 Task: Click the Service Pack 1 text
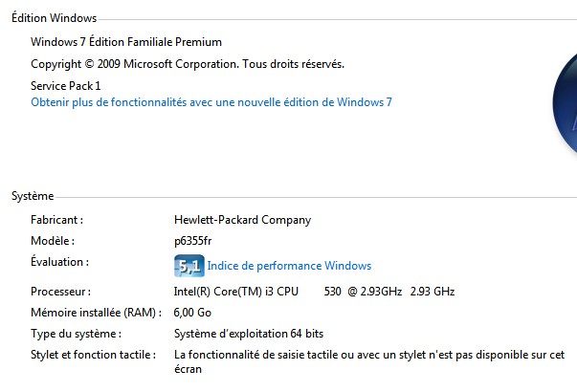click(65, 86)
